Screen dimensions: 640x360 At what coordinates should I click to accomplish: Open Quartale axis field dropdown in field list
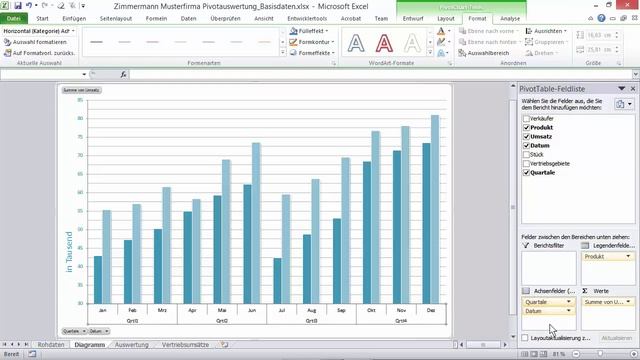(569, 302)
